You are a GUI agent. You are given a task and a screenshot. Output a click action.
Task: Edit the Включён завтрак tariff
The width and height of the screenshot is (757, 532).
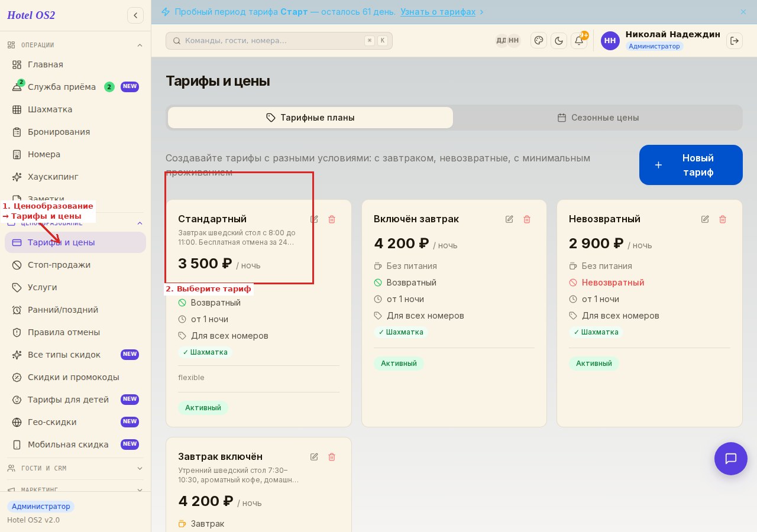pyautogui.click(x=509, y=219)
